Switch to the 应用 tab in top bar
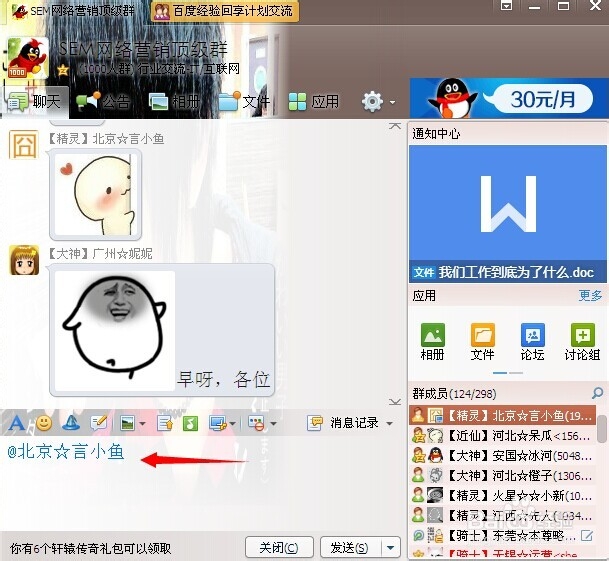609x561 pixels. point(314,102)
